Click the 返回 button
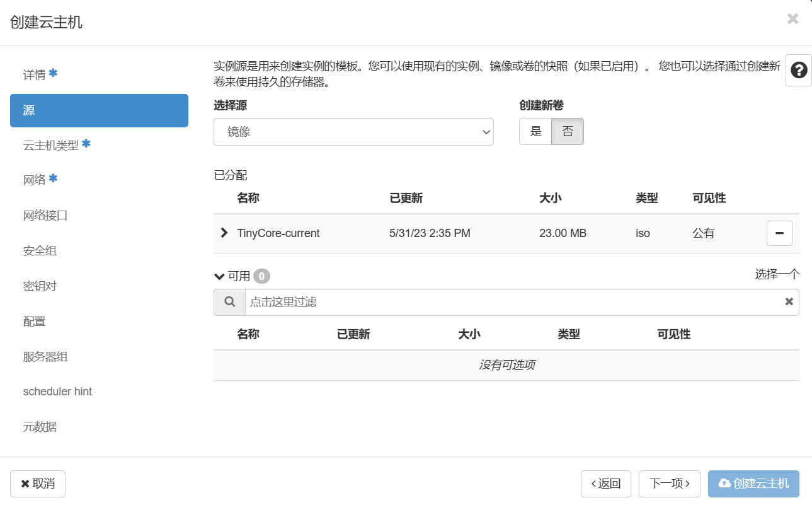 click(606, 484)
